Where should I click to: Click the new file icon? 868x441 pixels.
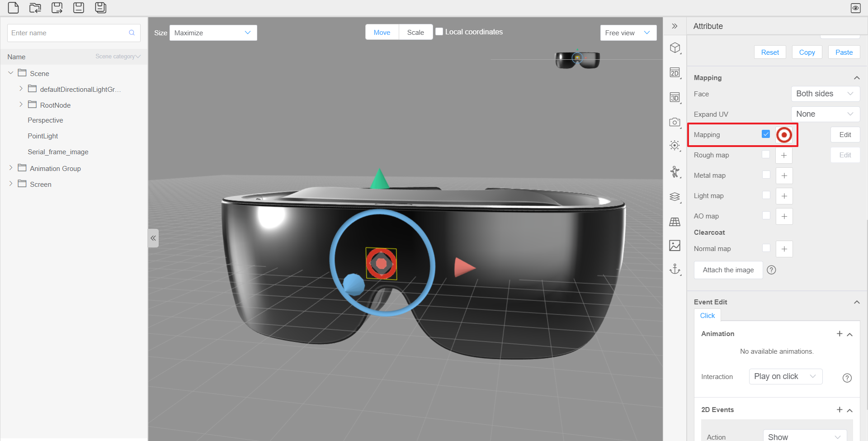[x=14, y=8]
